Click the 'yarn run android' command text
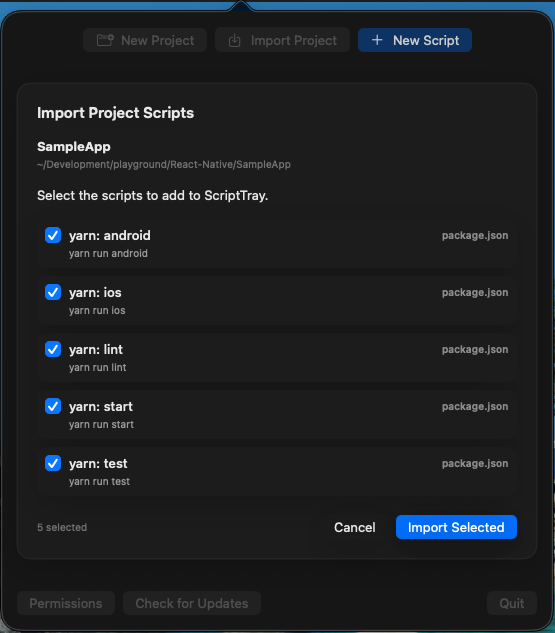This screenshot has width=555, height=633. (x=108, y=254)
